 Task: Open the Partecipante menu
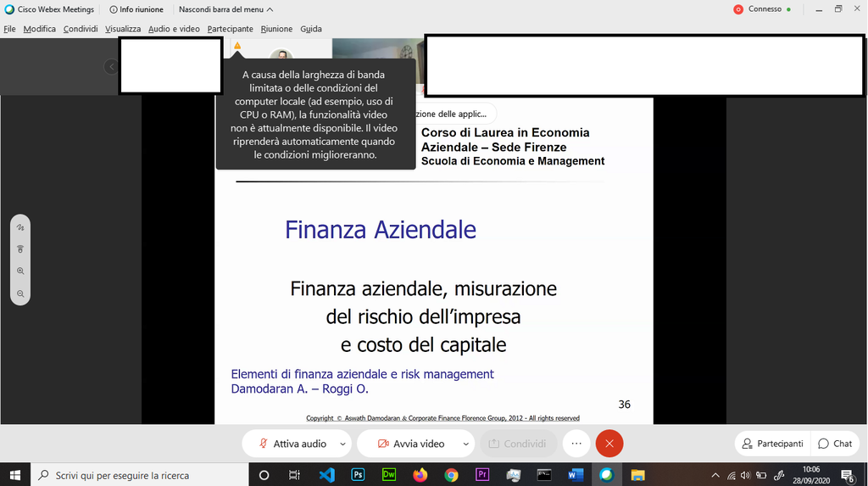[x=231, y=29]
